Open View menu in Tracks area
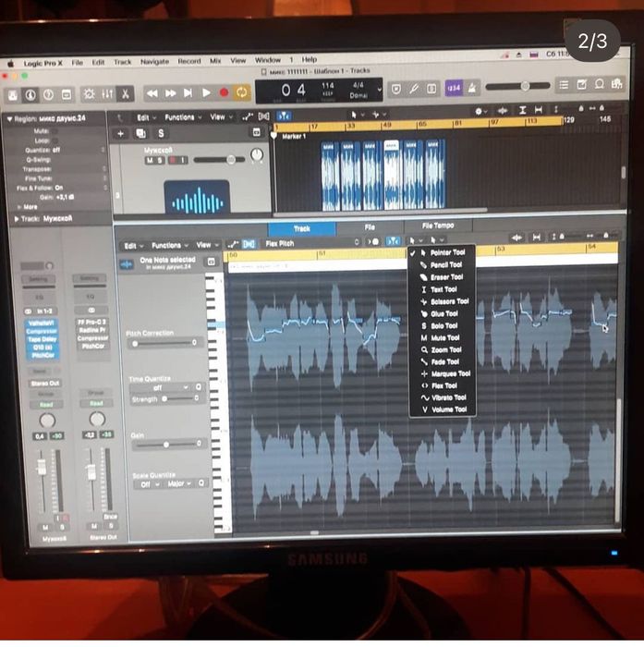Viewport: 644px width, 647px height. (221, 116)
